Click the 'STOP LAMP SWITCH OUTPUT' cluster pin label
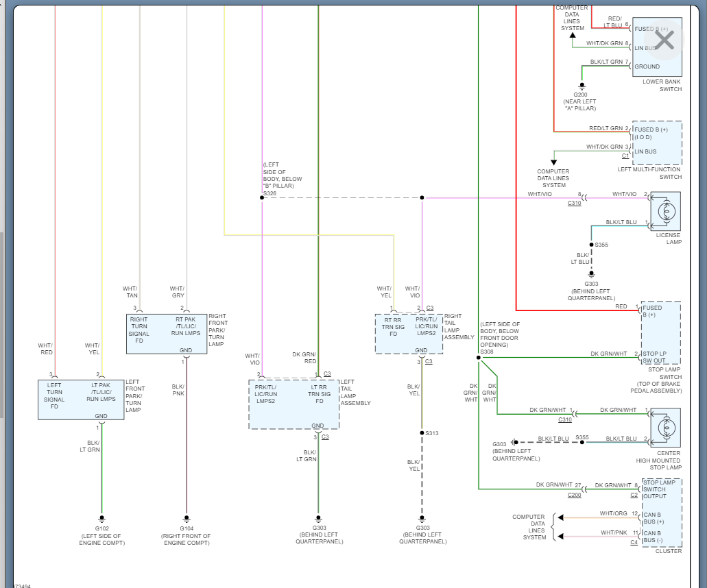The height and width of the screenshot is (588, 707). point(659,489)
